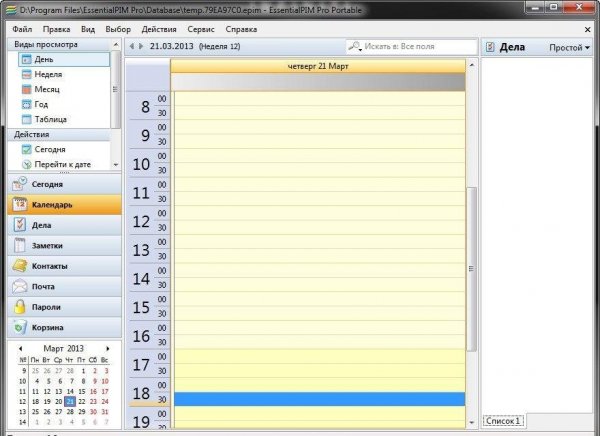Open the Контакты contacts module
Image resolution: width=600 pixels, height=436 pixels.
click(64, 266)
